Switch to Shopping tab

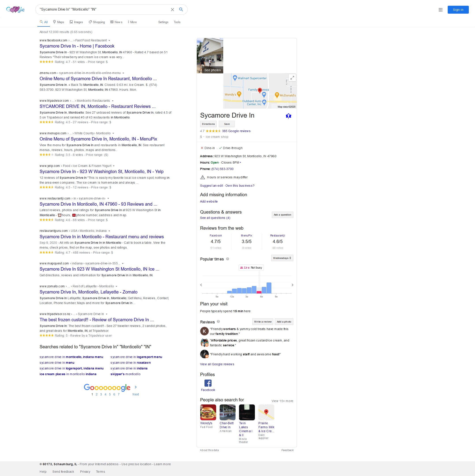tap(97, 22)
